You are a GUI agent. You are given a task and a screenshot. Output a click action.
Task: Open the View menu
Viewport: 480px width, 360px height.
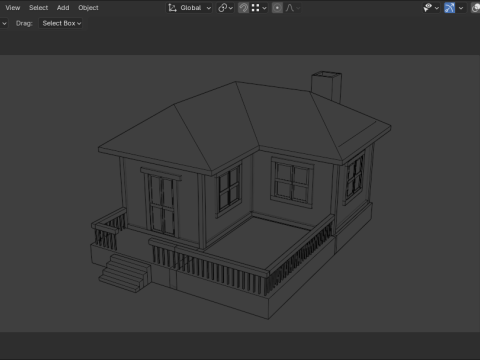(13, 8)
